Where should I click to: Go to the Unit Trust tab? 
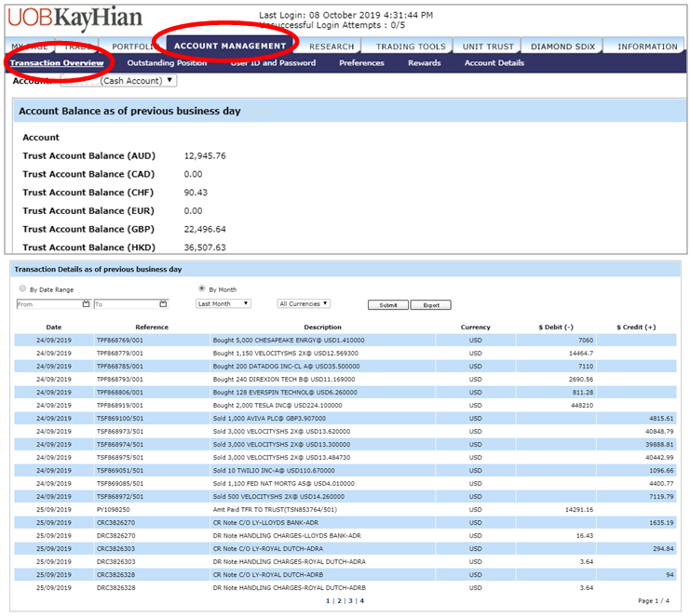point(488,47)
